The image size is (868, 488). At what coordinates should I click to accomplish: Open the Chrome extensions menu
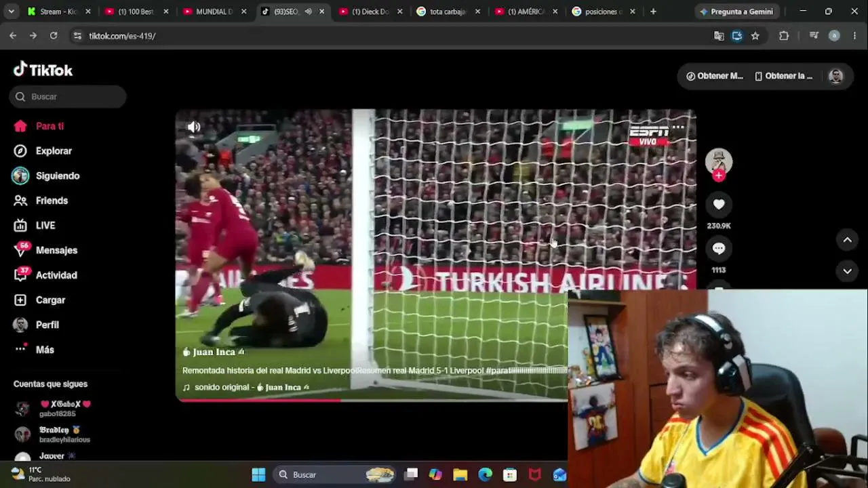click(x=784, y=36)
